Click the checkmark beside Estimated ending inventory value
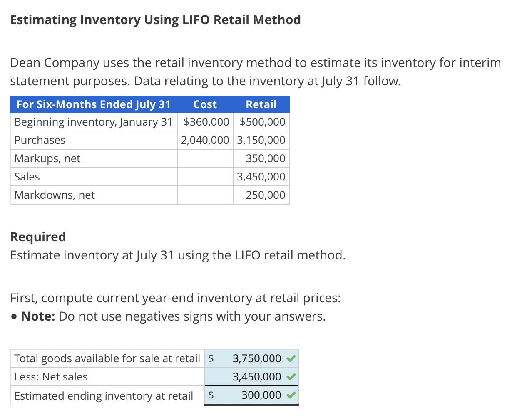The image size is (517, 420). pyautogui.click(x=291, y=395)
